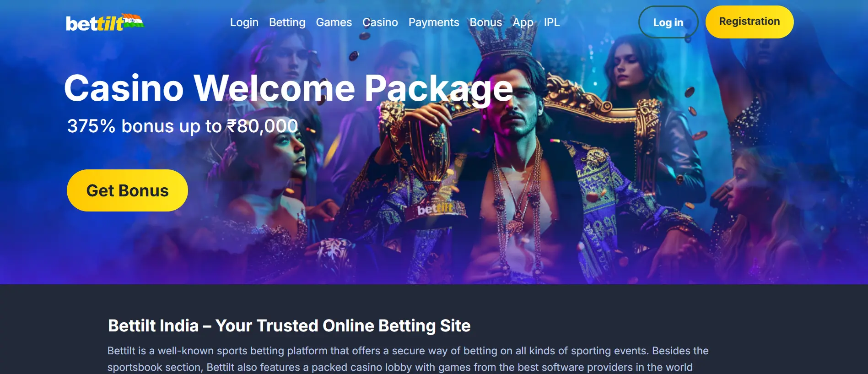
Task: Claim the offer with Get Bonus
Action: tap(127, 190)
